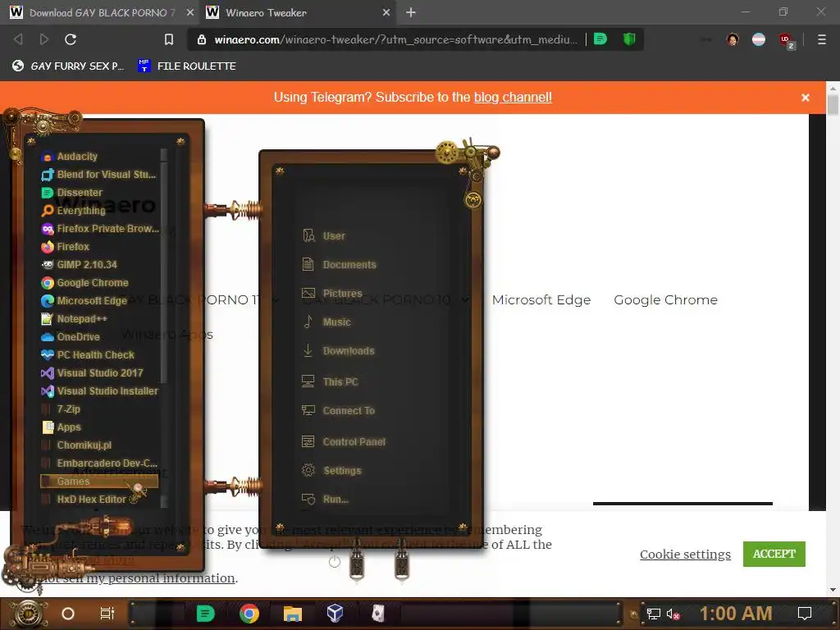Screen dimensions: 840x630
Task: Open Music from start menu right panel
Action: pos(326,322)
